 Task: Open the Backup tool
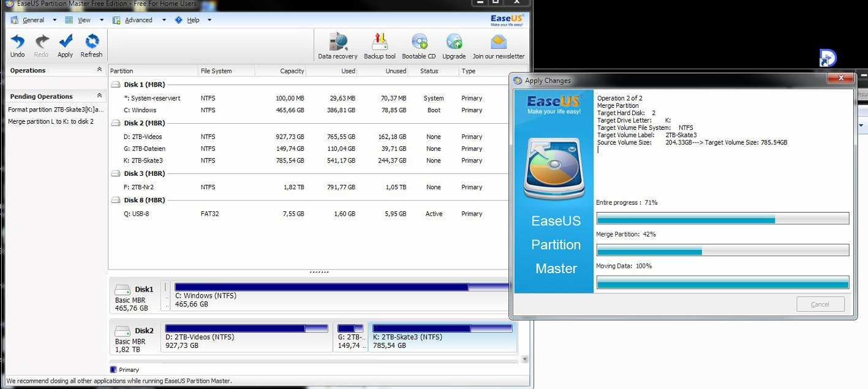click(x=380, y=42)
